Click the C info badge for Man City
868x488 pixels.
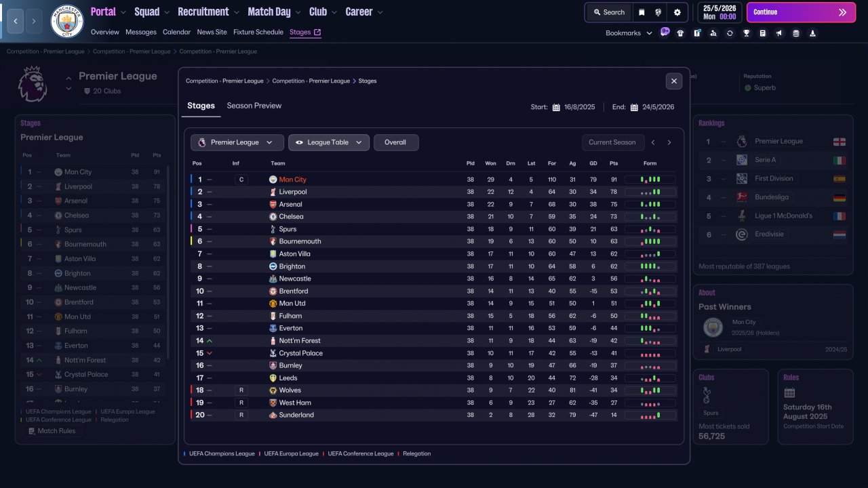pyautogui.click(x=241, y=180)
